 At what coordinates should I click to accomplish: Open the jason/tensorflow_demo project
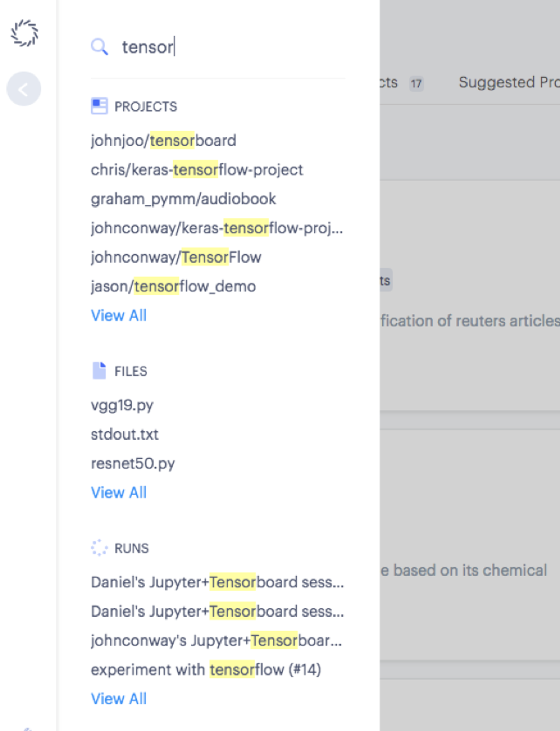pos(173,286)
